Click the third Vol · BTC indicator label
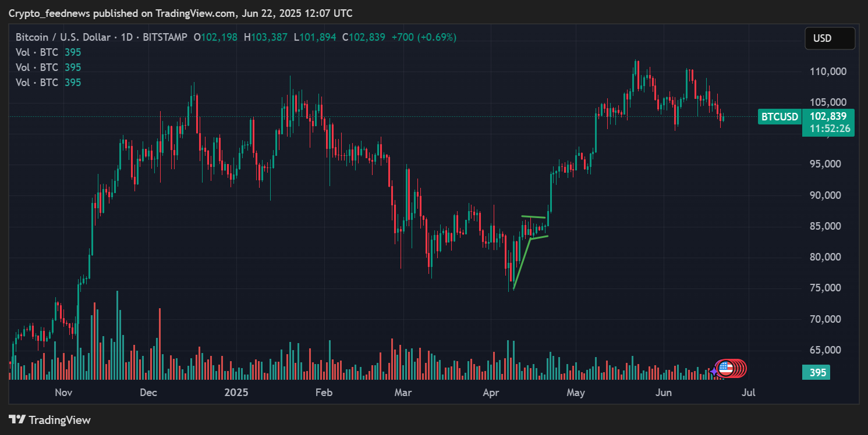Image resolution: width=868 pixels, height=435 pixels. tap(37, 83)
